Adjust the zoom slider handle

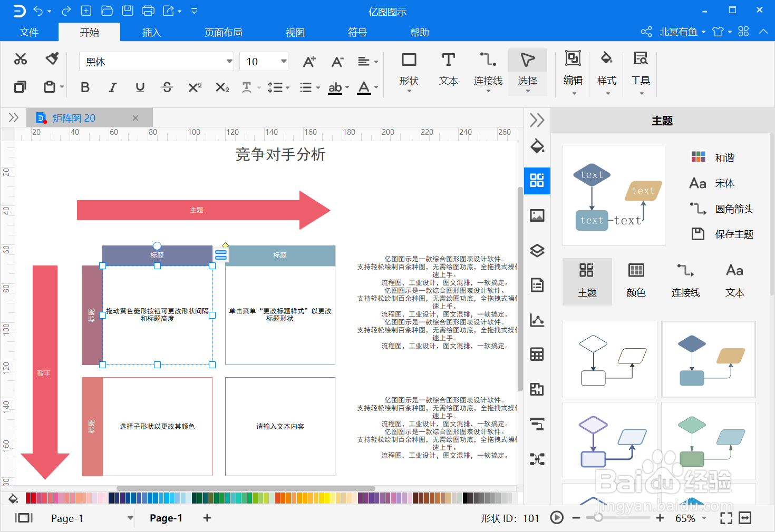(x=598, y=518)
